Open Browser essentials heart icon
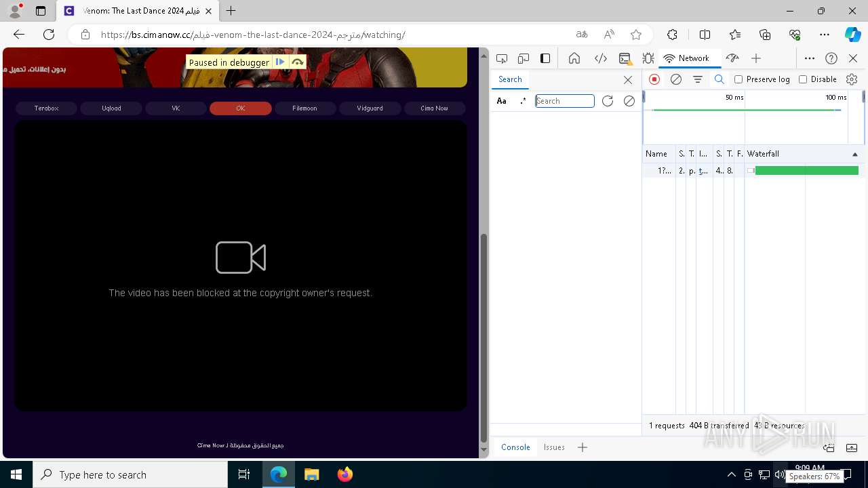The image size is (868, 488). coord(795,35)
